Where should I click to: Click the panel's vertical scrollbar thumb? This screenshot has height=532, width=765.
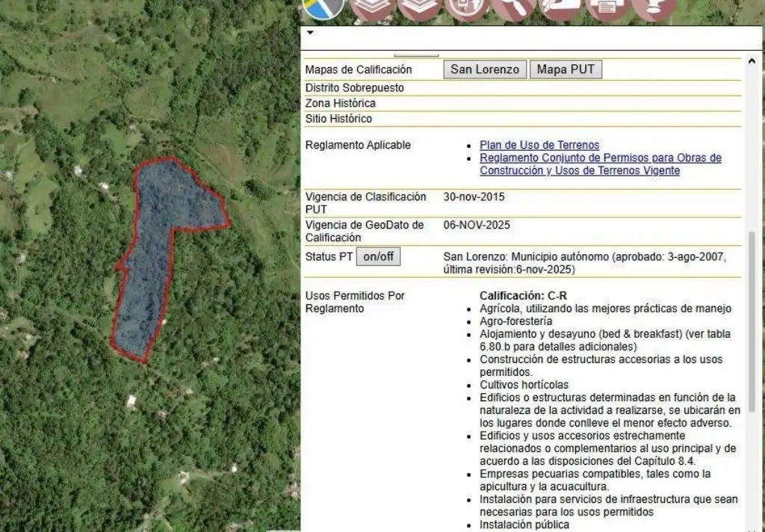pyautogui.click(x=752, y=322)
